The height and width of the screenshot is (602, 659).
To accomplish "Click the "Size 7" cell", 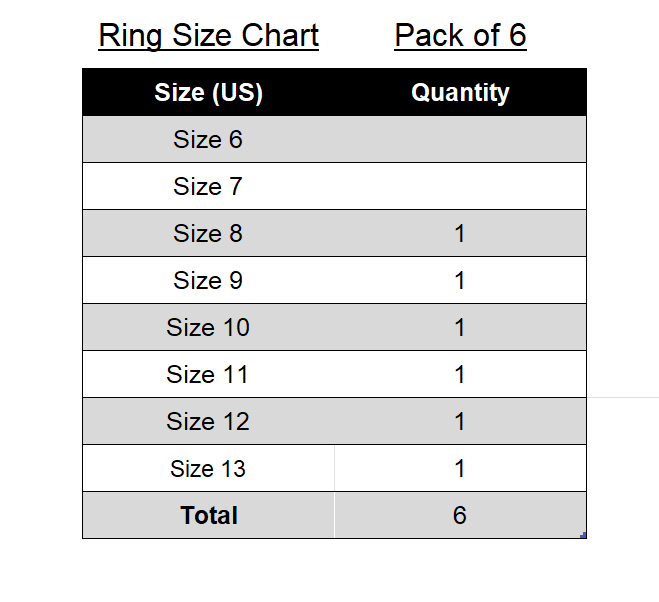I will click(x=208, y=187).
